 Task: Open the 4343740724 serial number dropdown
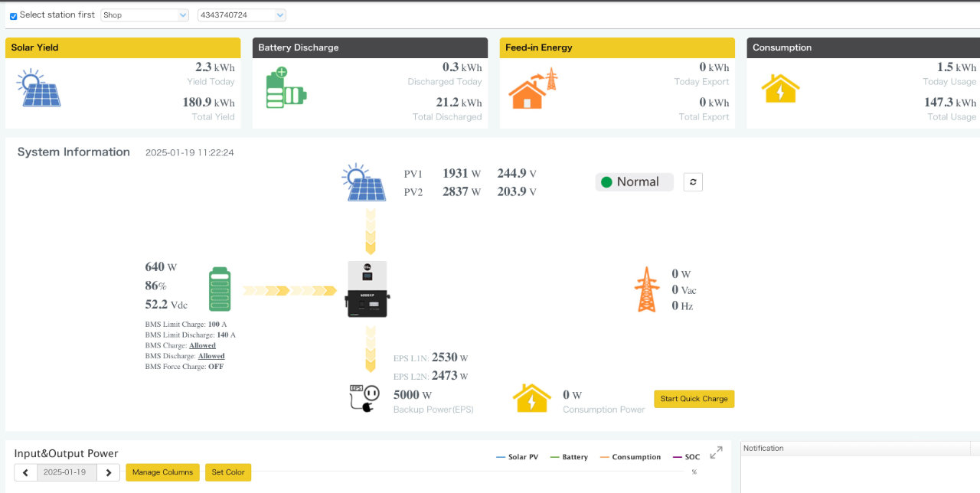click(241, 15)
